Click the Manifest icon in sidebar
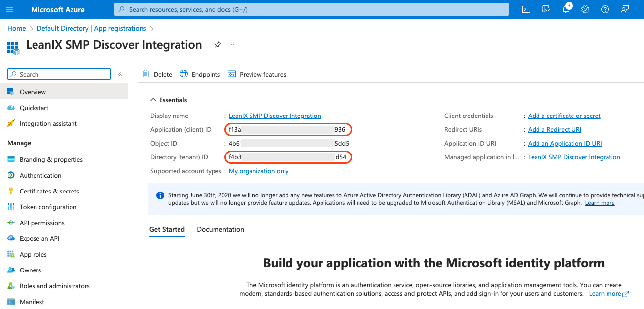 (11, 302)
